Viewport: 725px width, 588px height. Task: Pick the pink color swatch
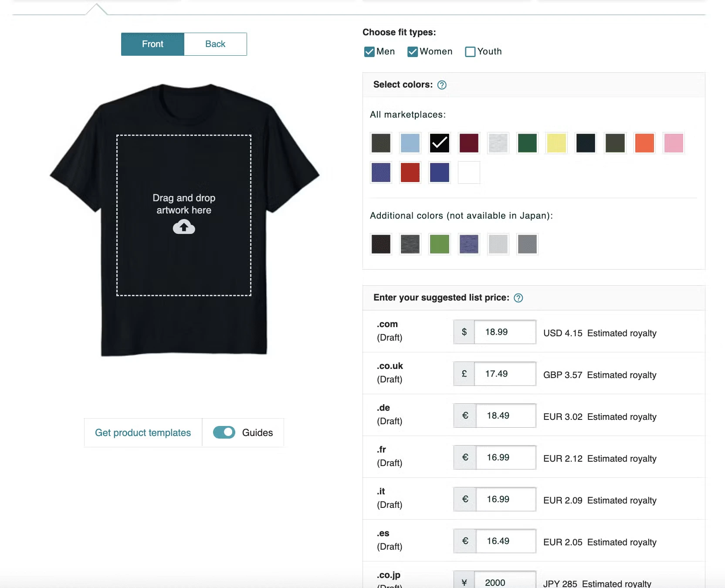[674, 143]
